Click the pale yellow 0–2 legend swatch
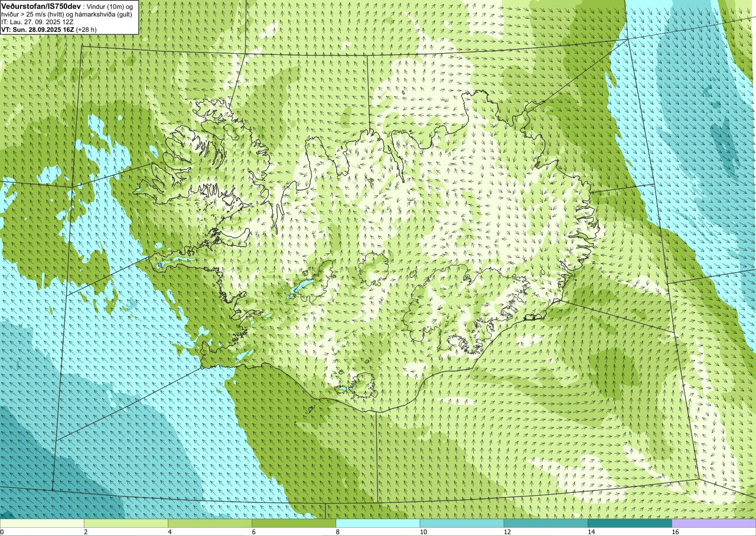756x536 pixels. click(x=42, y=523)
